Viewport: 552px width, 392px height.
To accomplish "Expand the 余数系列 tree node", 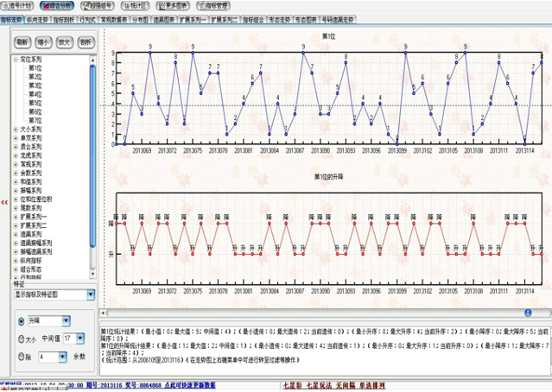I will [x=16, y=174].
